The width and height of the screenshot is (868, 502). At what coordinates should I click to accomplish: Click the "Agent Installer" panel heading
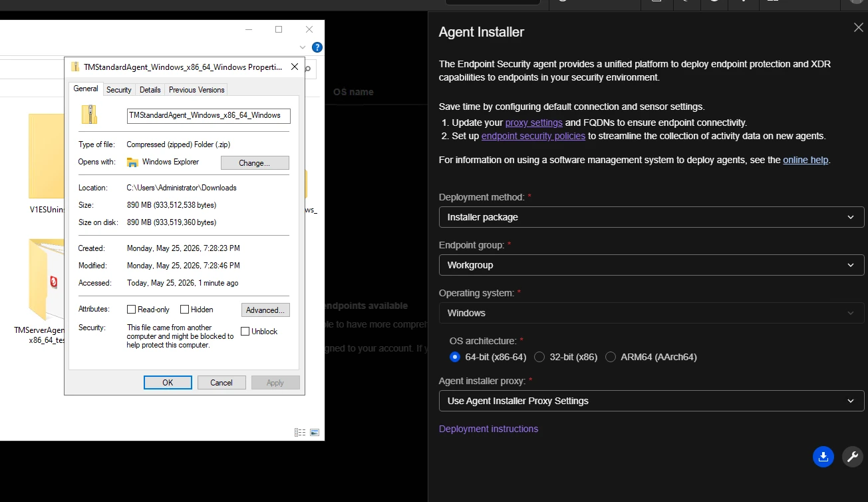482,32
